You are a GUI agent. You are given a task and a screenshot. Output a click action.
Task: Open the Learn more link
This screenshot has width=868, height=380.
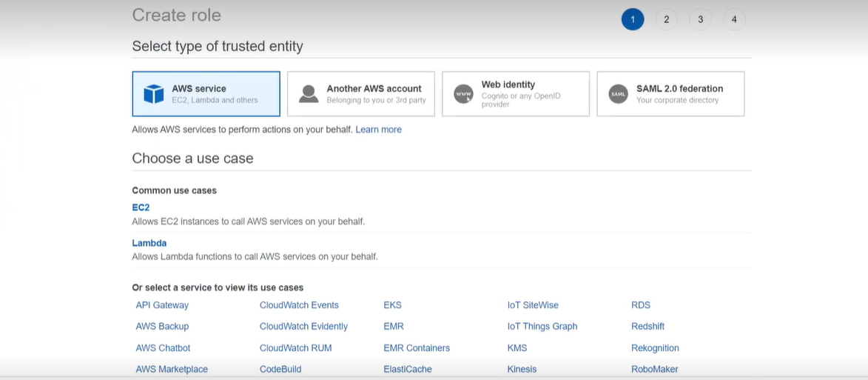[x=379, y=130]
